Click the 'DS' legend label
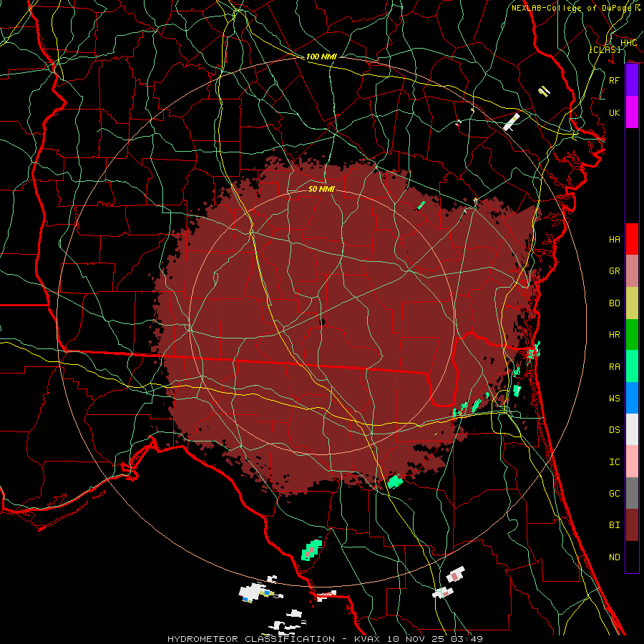 pyautogui.click(x=614, y=430)
